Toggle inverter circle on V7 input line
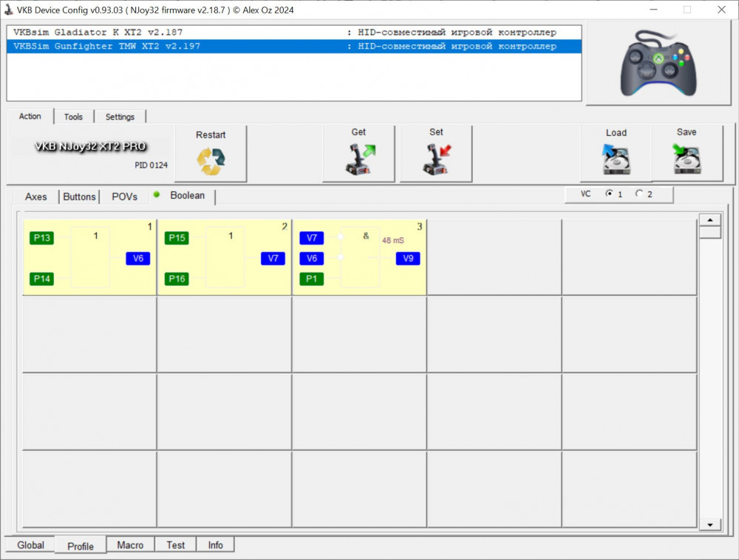This screenshot has width=739, height=560. (341, 238)
